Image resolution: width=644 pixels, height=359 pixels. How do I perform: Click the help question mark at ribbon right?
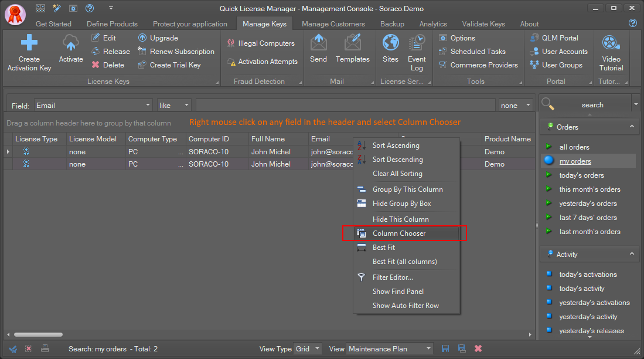tap(633, 23)
